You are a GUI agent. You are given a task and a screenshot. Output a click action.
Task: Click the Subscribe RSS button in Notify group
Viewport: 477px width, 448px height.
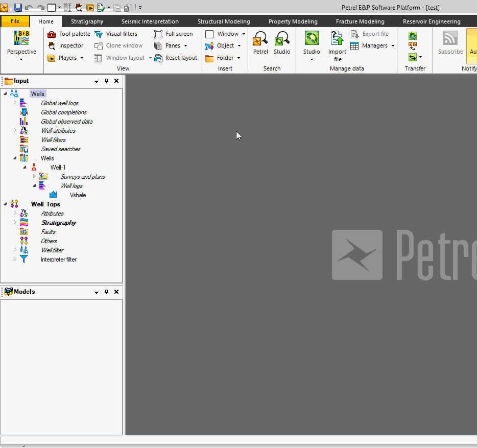pyautogui.click(x=450, y=43)
